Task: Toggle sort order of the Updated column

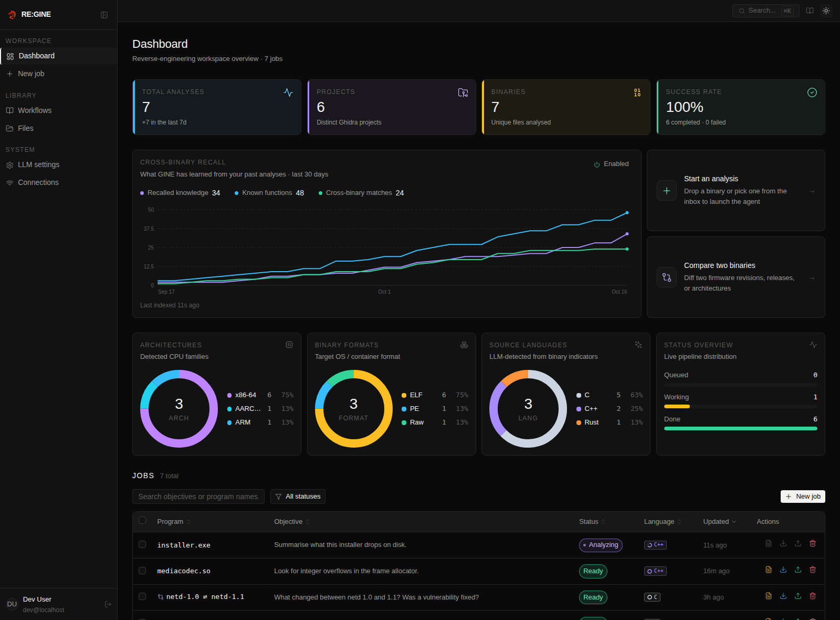Action: coord(720,522)
